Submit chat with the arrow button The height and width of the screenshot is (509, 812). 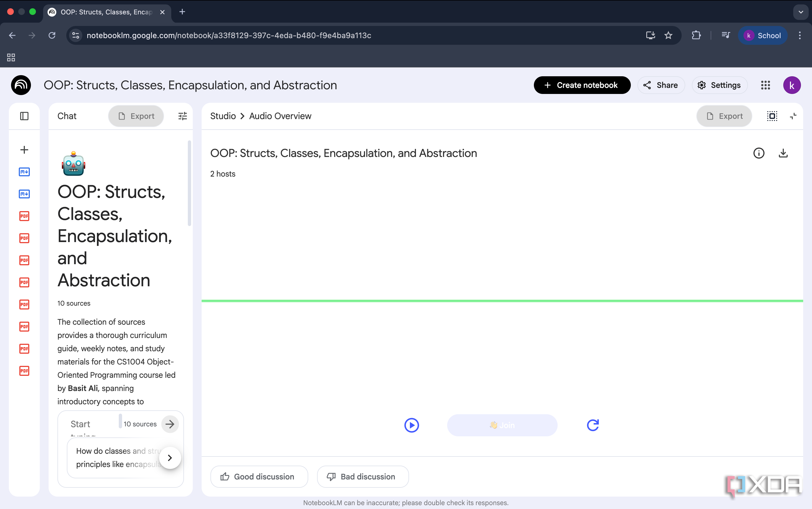170,424
